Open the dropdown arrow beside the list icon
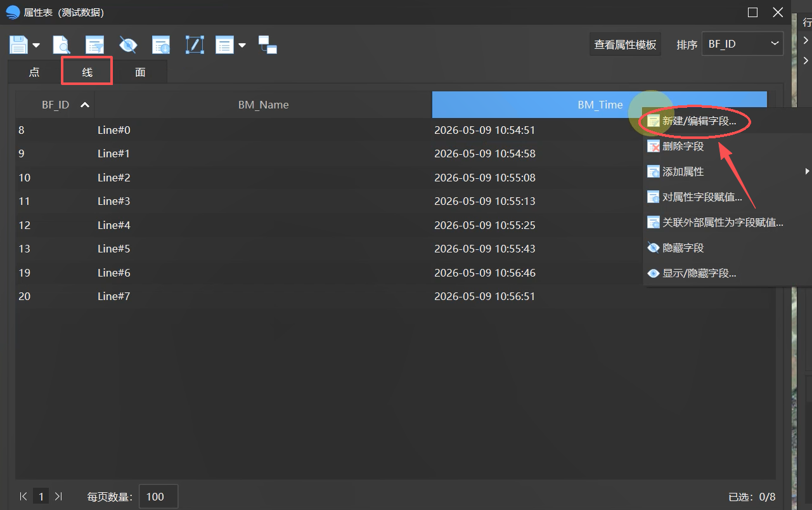 coord(242,46)
